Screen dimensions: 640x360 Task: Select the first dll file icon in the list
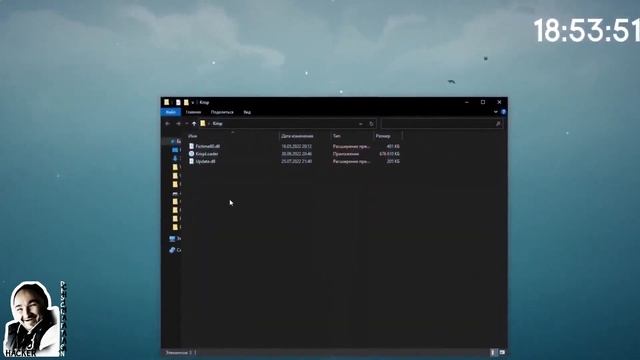(x=191, y=146)
